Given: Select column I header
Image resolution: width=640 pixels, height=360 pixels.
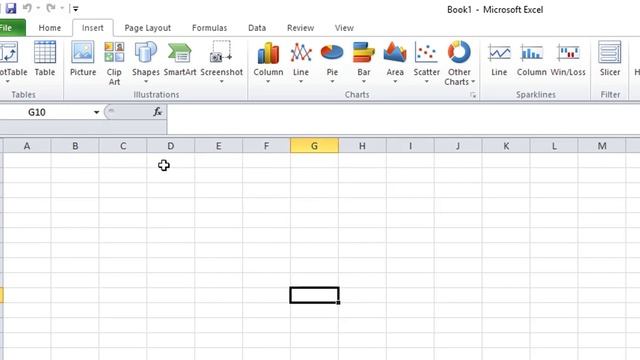Looking at the screenshot, I should [x=410, y=146].
